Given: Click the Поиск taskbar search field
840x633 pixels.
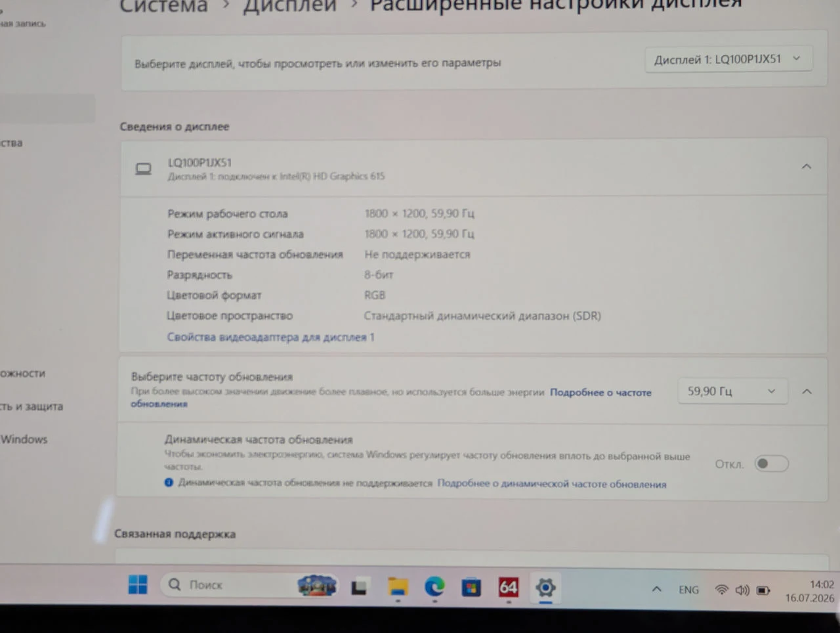Looking at the screenshot, I should 249,584.
